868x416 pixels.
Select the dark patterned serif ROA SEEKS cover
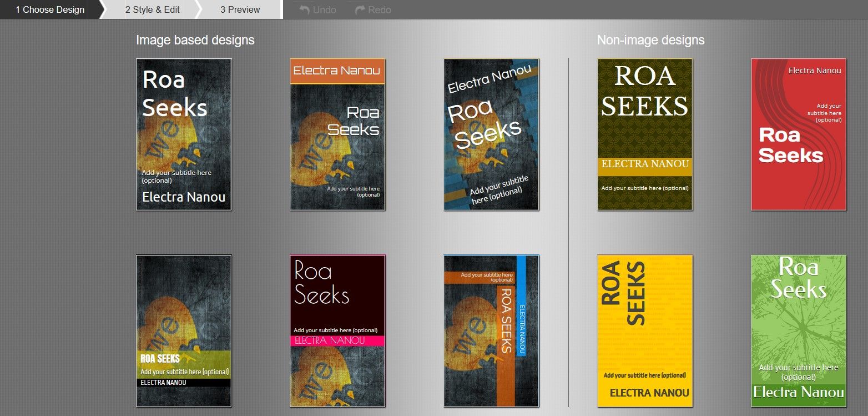[645, 134]
